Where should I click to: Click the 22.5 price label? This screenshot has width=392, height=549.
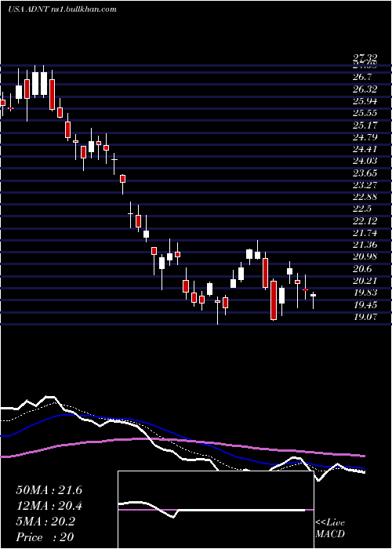364,209
